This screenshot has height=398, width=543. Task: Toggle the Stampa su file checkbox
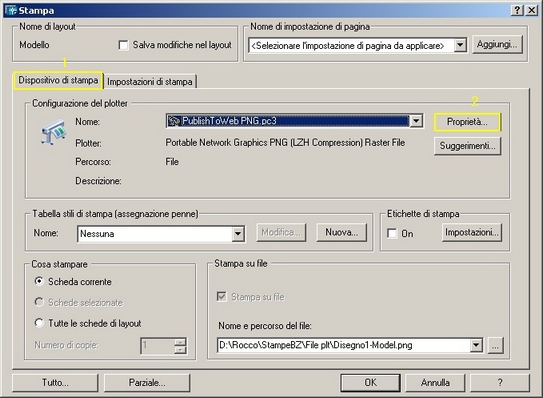(x=222, y=297)
